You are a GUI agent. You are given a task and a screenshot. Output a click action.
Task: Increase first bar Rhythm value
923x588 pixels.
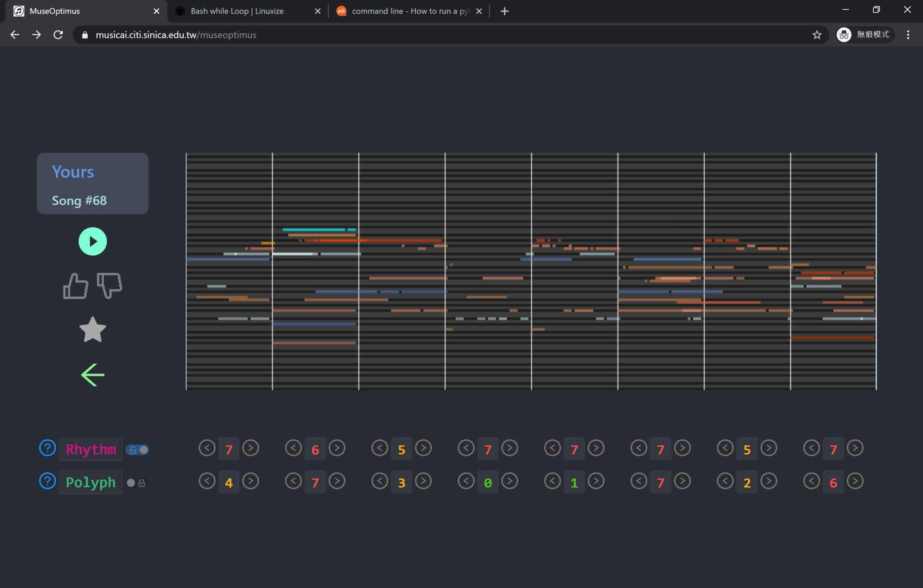pyautogui.click(x=251, y=448)
